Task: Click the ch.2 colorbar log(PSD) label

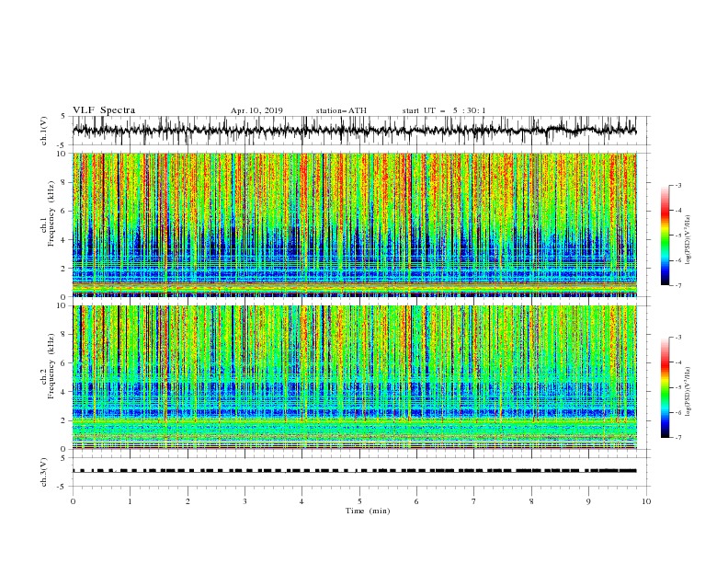Action: [x=688, y=391]
